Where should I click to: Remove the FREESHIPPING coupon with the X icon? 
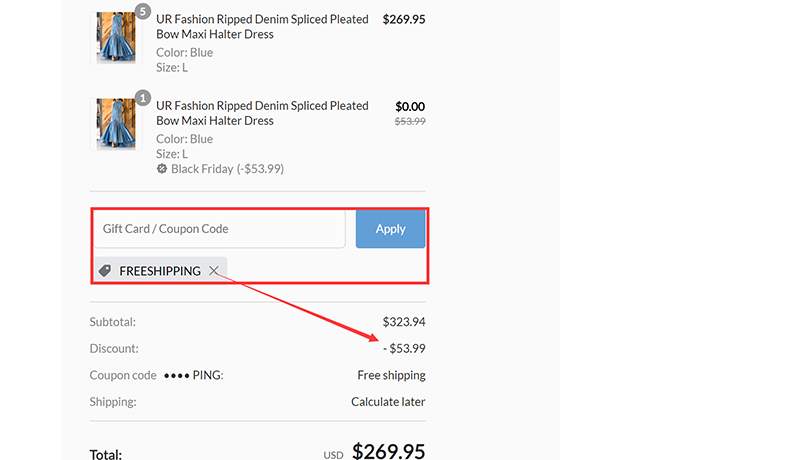[x=214, y=271]
